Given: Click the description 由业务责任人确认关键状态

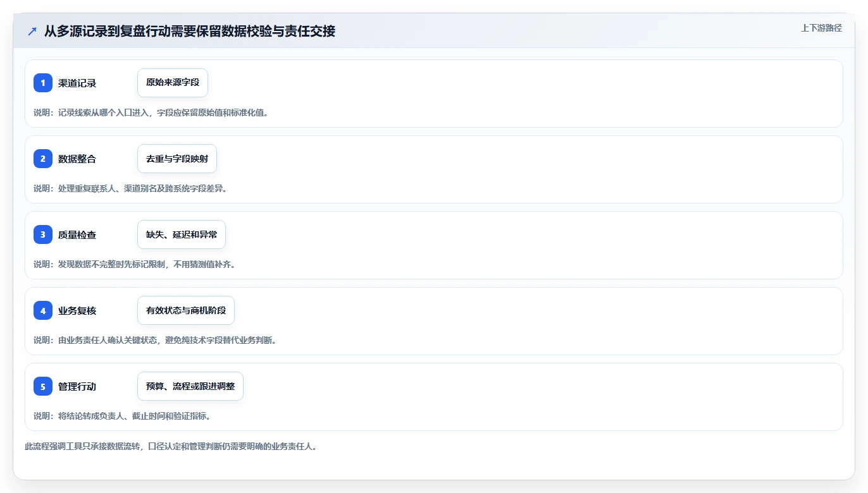Looking at the screenshot, I should click(155, 340).
